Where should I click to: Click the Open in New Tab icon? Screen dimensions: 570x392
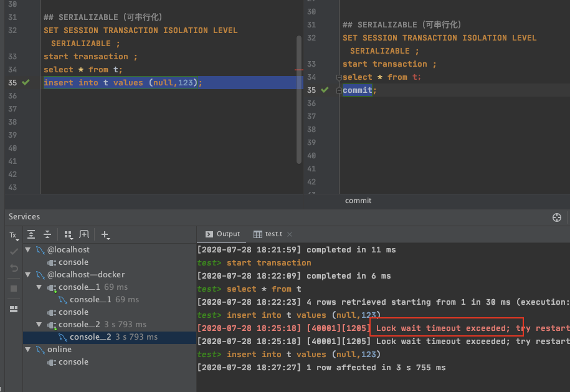(84, 234)
